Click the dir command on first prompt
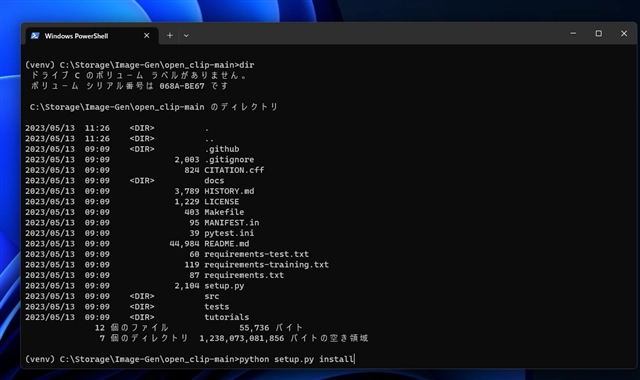The image size is (640, 380). [x=247, y=65]
